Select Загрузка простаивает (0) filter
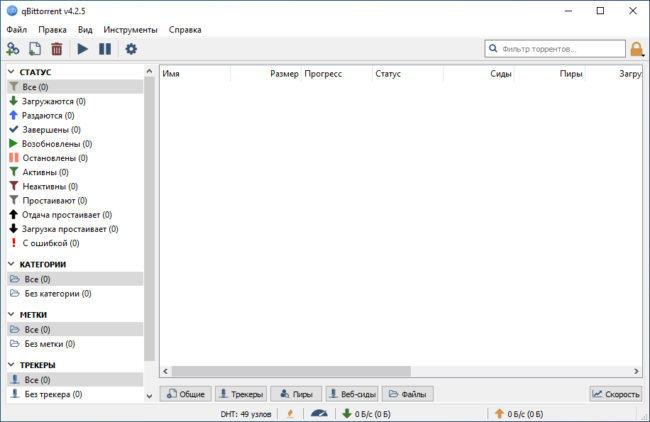 75,229
